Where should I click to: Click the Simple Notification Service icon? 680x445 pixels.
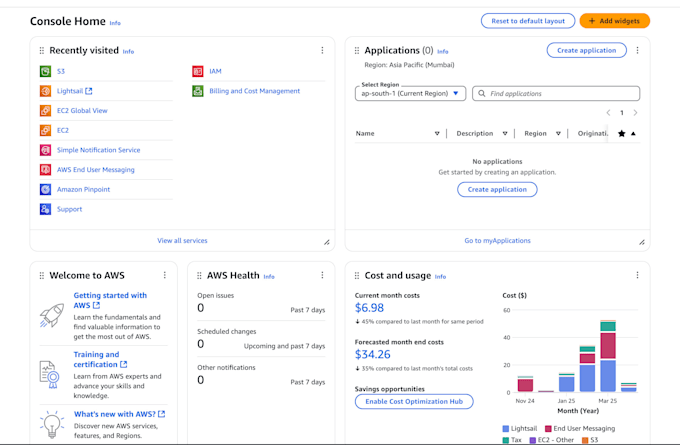click(x=46, y=150)
